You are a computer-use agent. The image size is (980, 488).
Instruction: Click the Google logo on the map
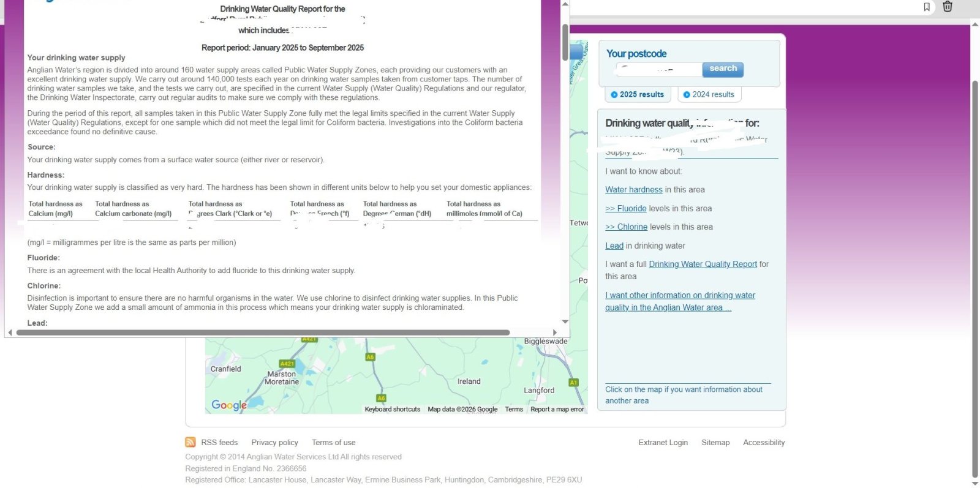click(228, 405)
